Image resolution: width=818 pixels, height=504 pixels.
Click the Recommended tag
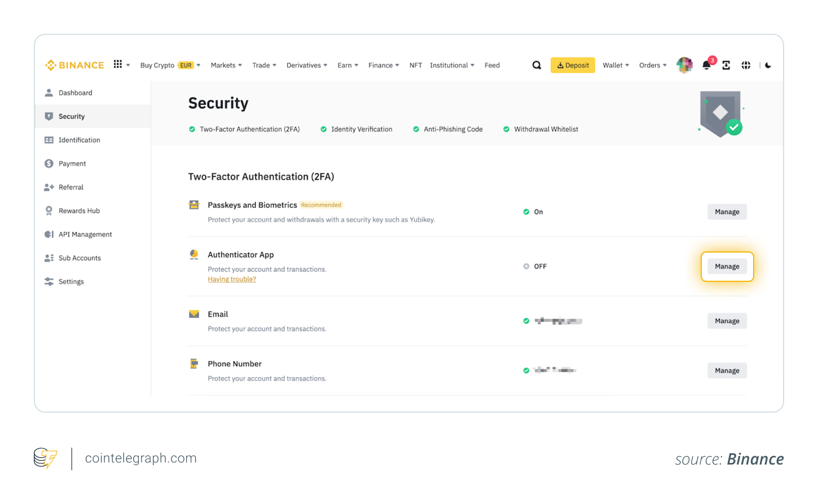pos(321,205)
